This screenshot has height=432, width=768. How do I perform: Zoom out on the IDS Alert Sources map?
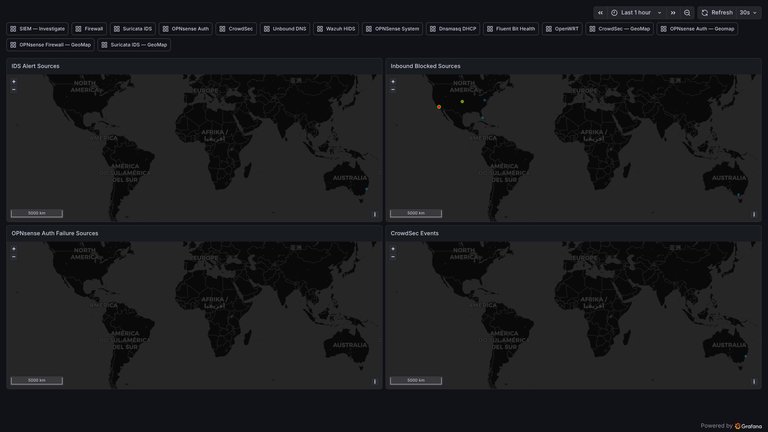14,90
